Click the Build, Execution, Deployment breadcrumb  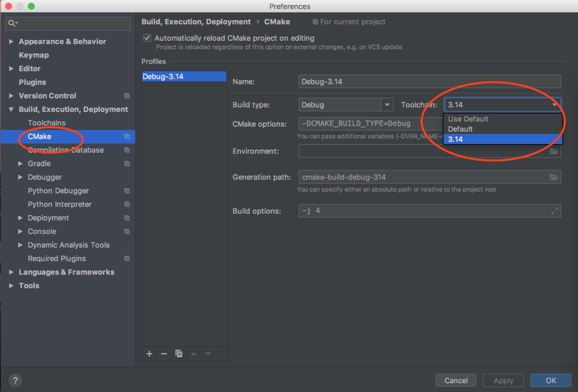[196, 22]
